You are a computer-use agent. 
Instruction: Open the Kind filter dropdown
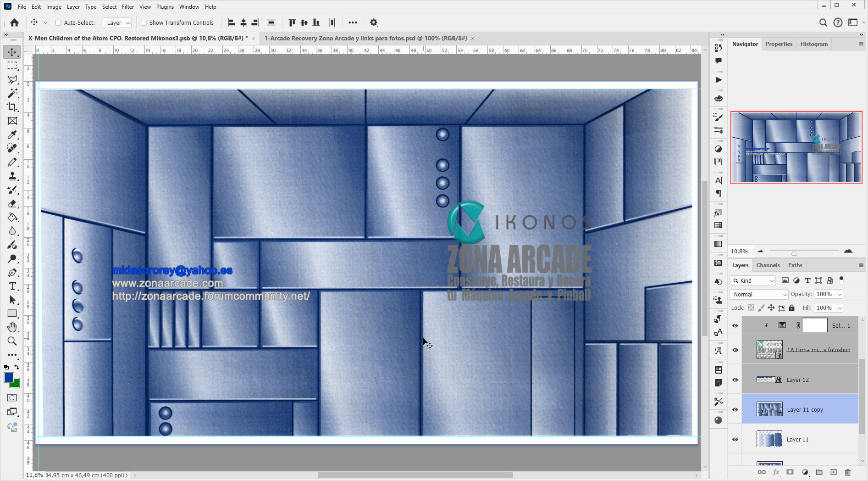tap(753, 280)
